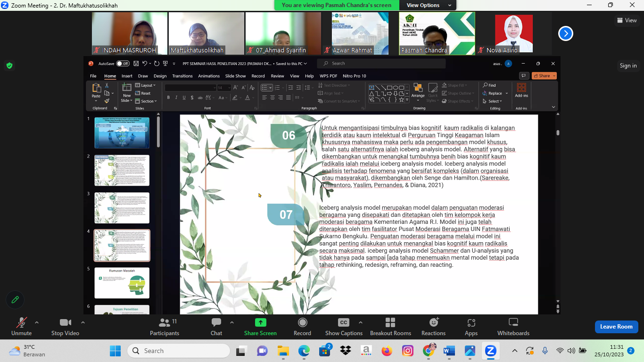
Task: Click the Participants icon in Zoom toolbar
Action: (x=164, y=323)
